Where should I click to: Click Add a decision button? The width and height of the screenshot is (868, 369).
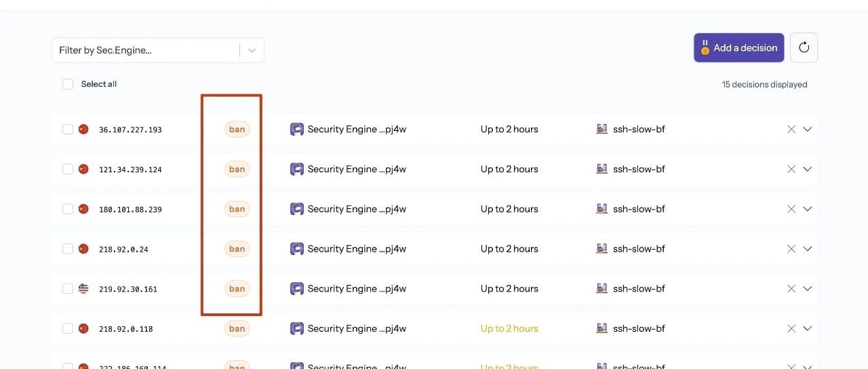tap(738, 47)
